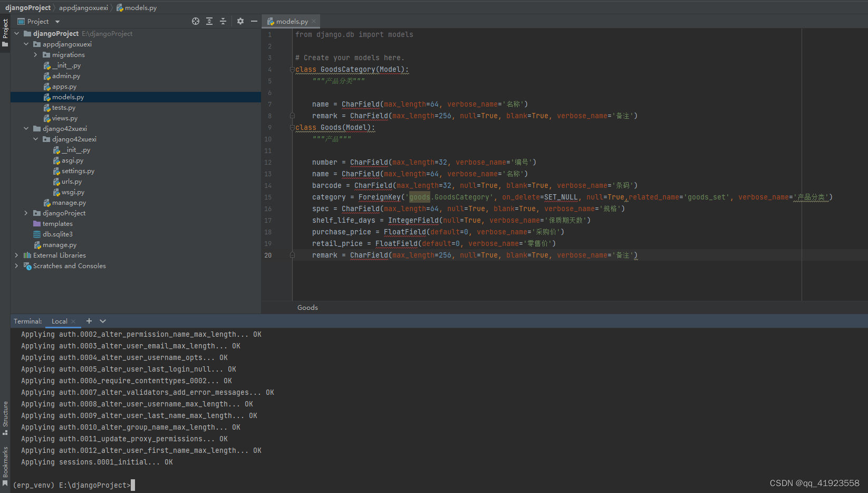Viewport: 868px width, 493px height.
Task: Click the Goods breadcrumb below the editor
Action: pos(307,307)
